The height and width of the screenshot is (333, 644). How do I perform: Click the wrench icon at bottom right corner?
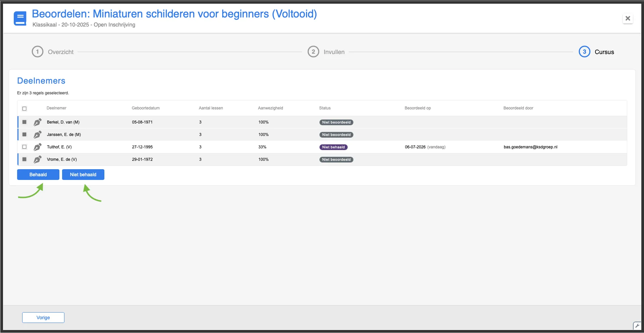(637, 326)
